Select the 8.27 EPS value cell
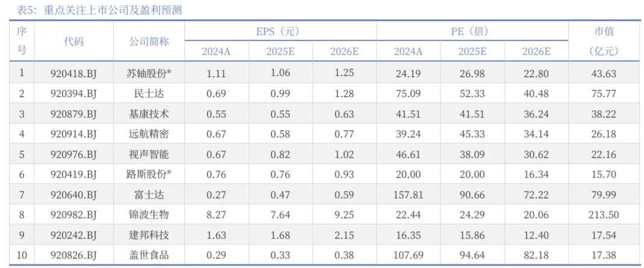The width and height of the screenshot is (644, 268). point(216,215)
